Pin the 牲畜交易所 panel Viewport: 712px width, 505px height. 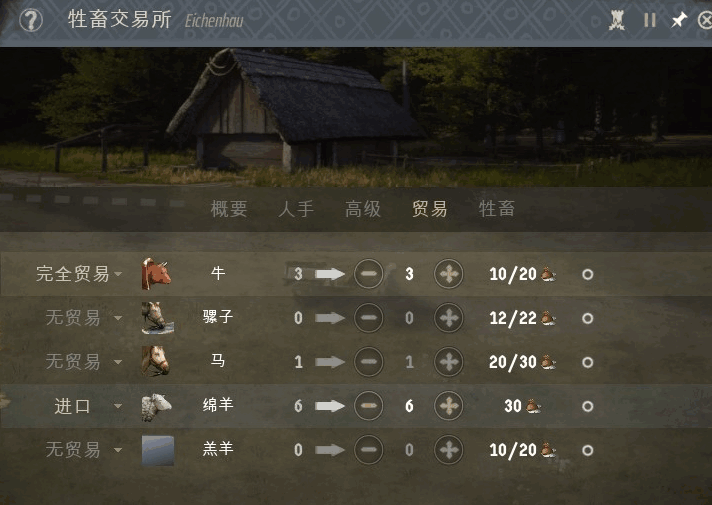pyautogui.click(x=679, y=20)
